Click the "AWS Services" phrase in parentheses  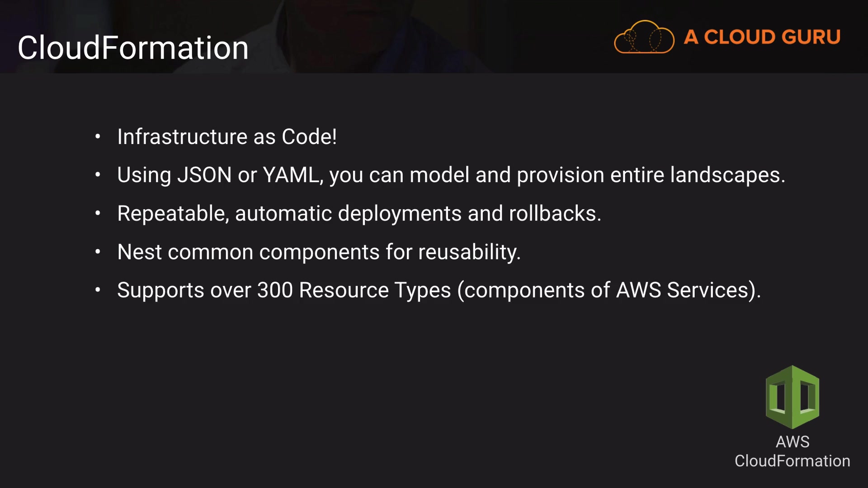point(683,290)
